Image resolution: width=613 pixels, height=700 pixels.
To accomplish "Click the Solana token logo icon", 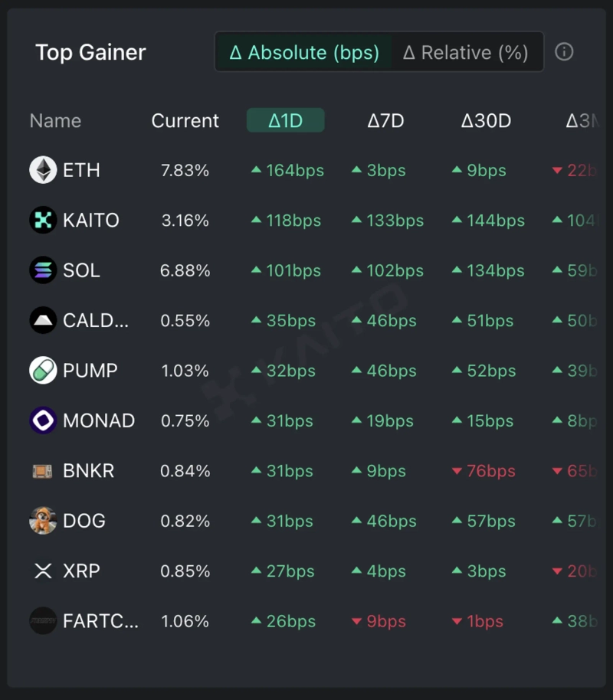I will coord(43,270).
